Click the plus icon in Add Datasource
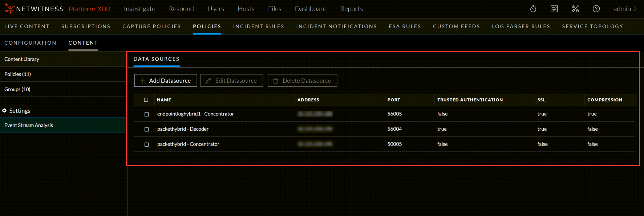 142,81
